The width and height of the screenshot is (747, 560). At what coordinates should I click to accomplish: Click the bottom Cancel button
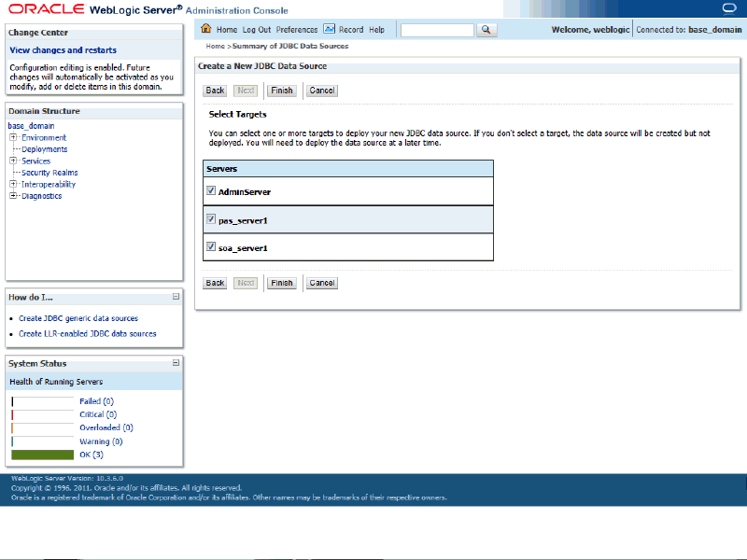pos(322,283)
